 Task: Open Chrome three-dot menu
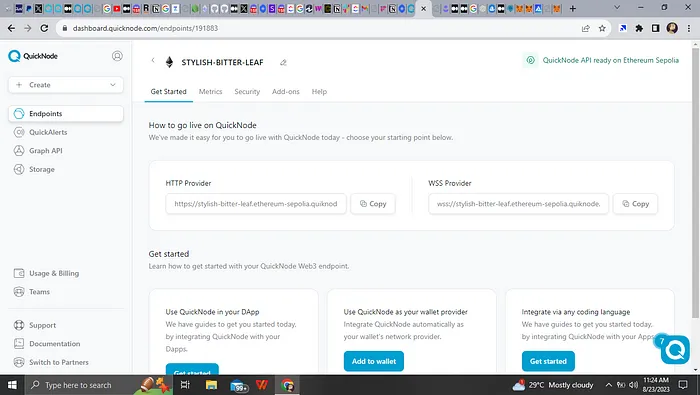(689, 28)
